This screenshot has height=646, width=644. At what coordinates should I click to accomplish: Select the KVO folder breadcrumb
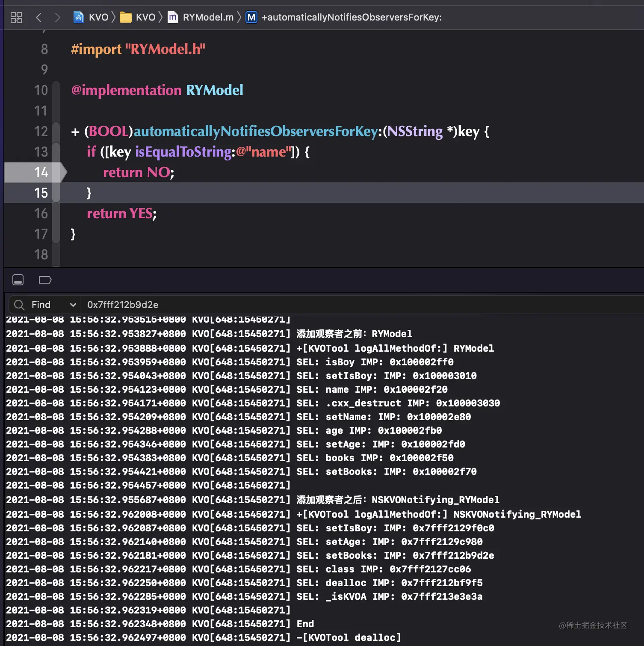point(145,17)
